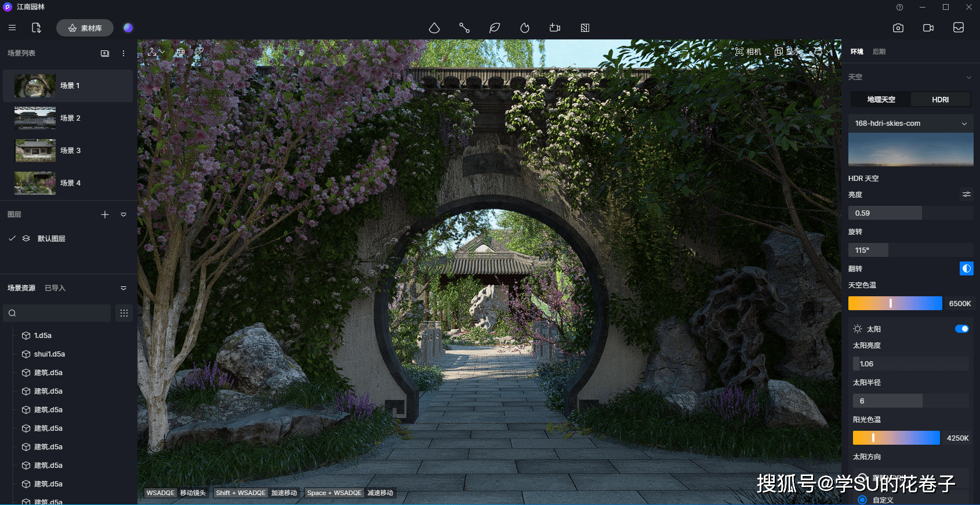Open the 后期 post-processing tab

click(879, 52)
